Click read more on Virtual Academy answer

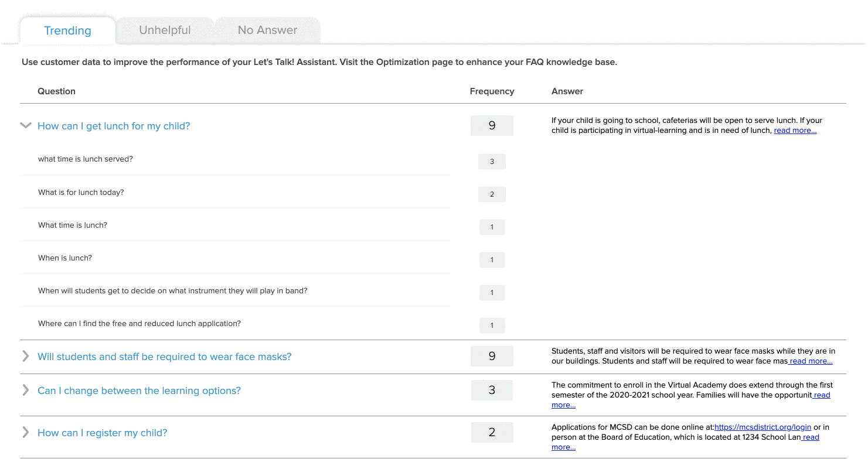pos(822,395)
